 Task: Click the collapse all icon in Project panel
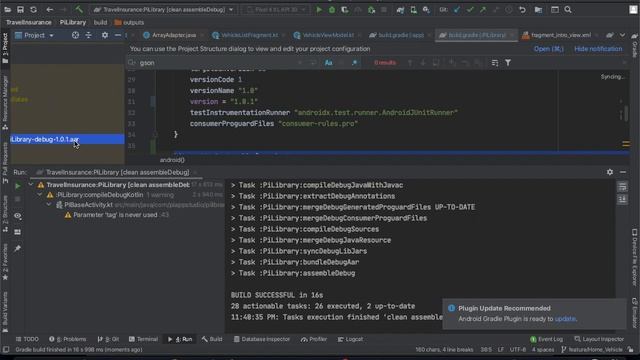point(89,36)
